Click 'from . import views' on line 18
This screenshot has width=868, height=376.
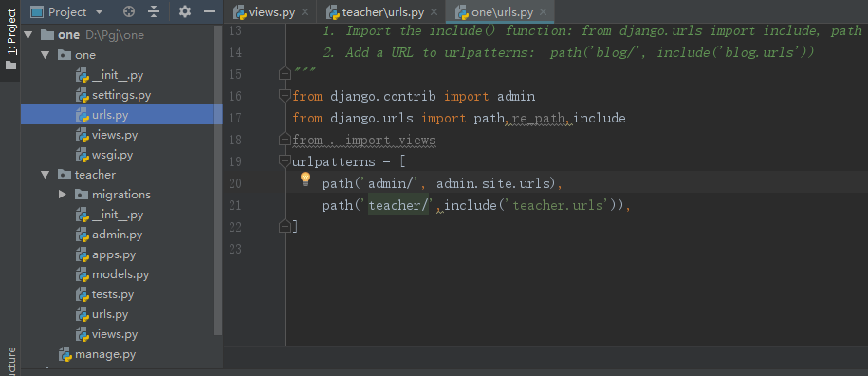pyautogui.click(x=364, y=141)
